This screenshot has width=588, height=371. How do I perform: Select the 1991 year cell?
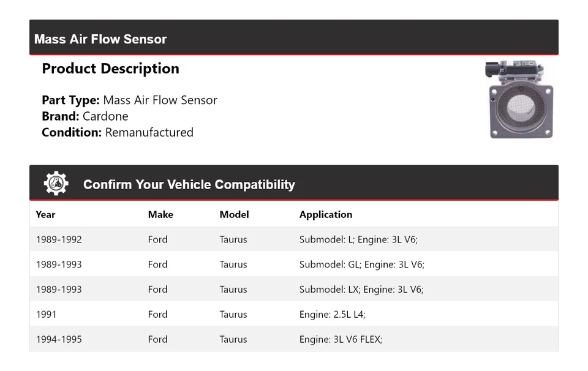[46, 314]
